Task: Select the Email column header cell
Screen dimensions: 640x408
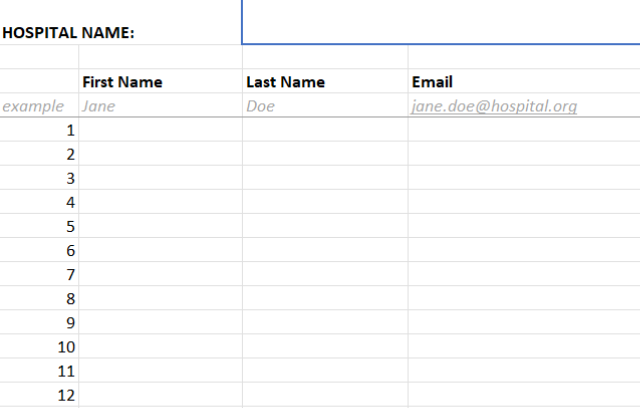Action: (524, 81)
